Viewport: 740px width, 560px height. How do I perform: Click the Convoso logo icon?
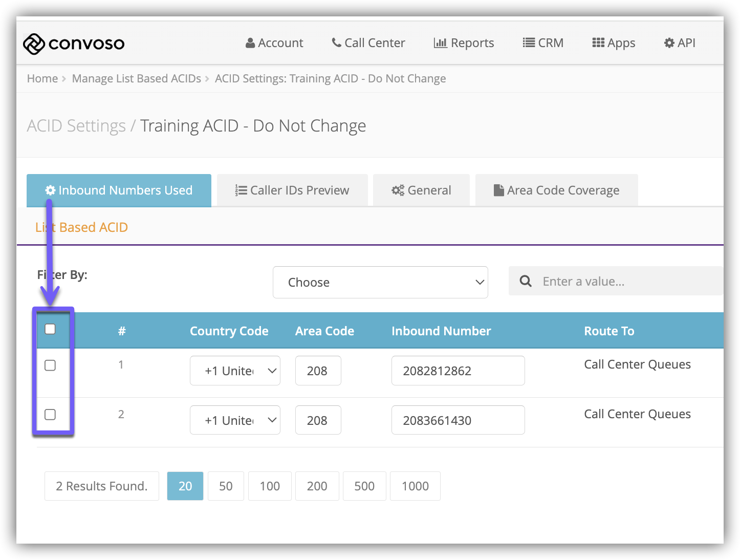coord(34,44)
